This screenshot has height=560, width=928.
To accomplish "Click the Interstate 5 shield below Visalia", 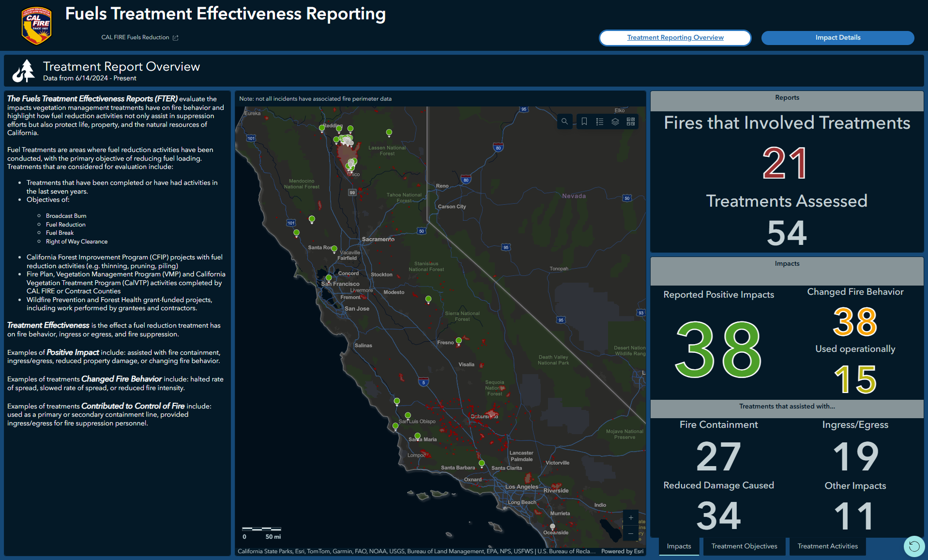I will [x=424, y=381].
